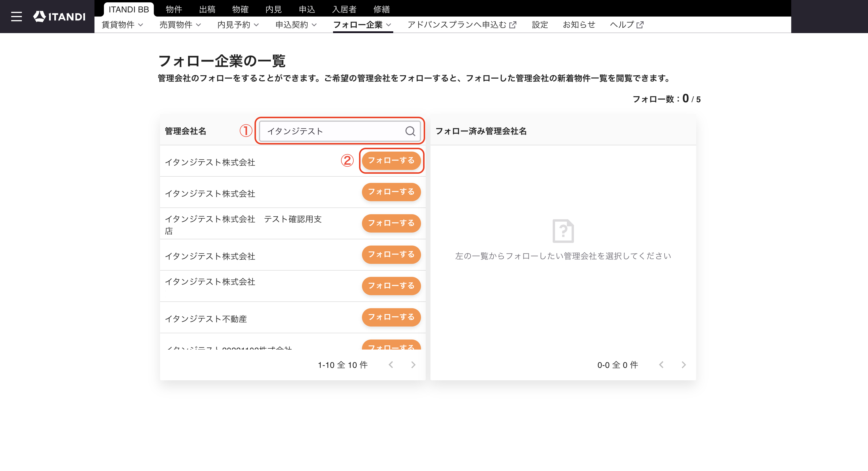Open the 物件 tab
The height and width of the screenshot is (471, 868).
coord(174,9)
